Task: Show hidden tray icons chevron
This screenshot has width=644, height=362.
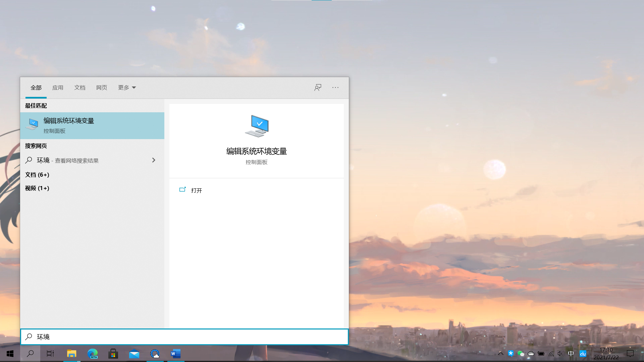Action: point(500,354)
